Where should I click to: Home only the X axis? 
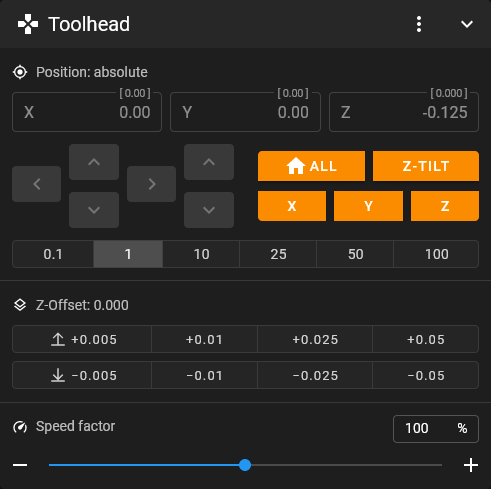point(292,206)
